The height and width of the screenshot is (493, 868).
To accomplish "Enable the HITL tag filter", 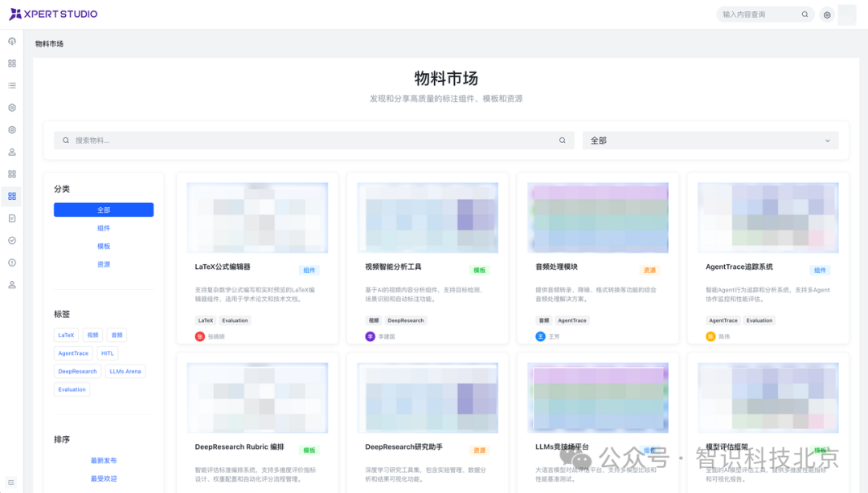I will [107, 352].
